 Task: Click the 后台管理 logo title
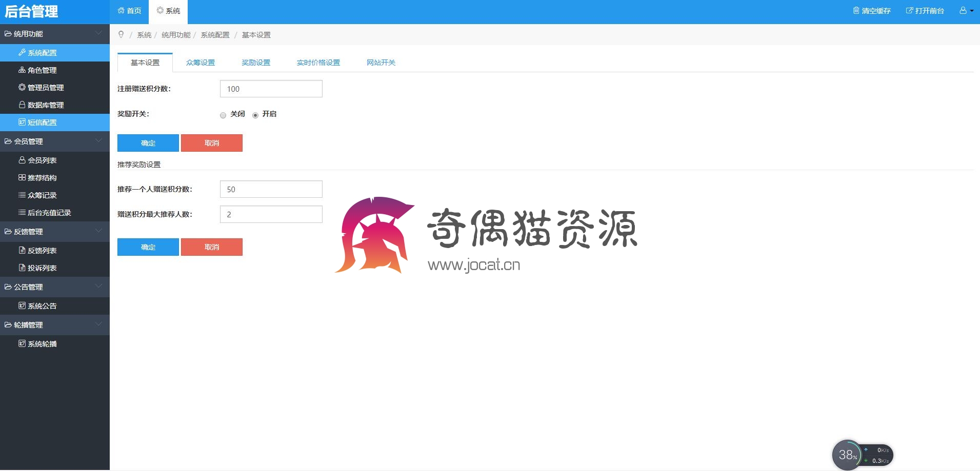[31, 11]
